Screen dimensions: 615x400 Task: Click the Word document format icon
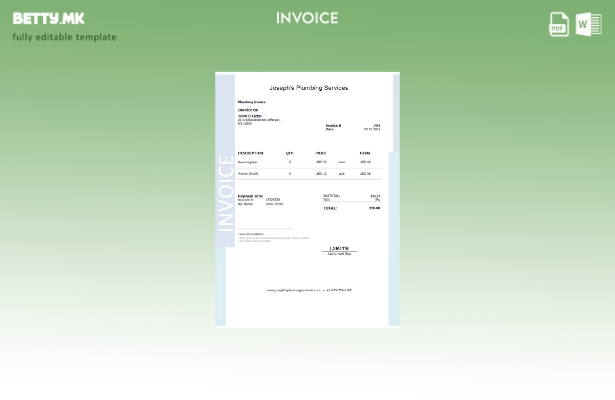pos(589,24)
